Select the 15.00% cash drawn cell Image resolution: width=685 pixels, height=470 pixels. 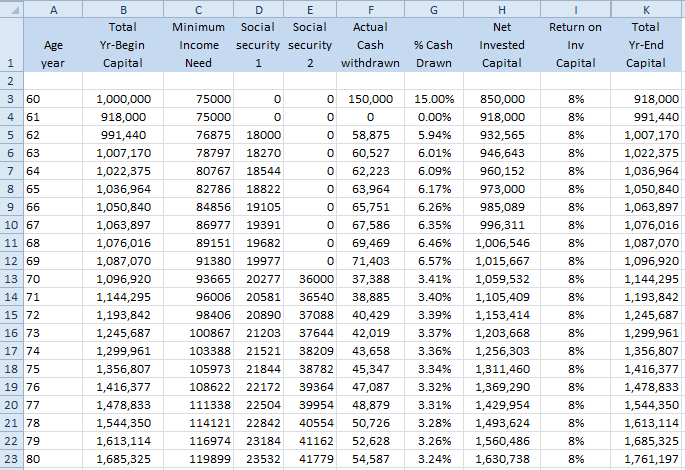coord(434,99)
